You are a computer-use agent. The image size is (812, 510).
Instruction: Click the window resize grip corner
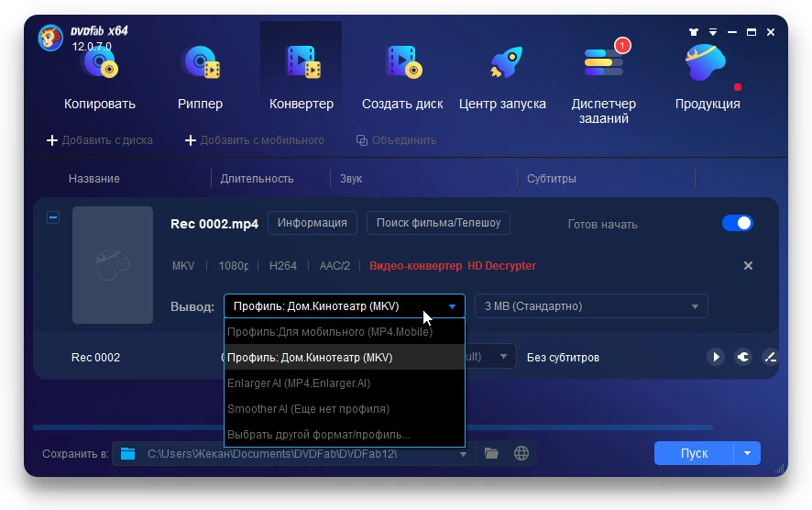[x=779, y=469]
